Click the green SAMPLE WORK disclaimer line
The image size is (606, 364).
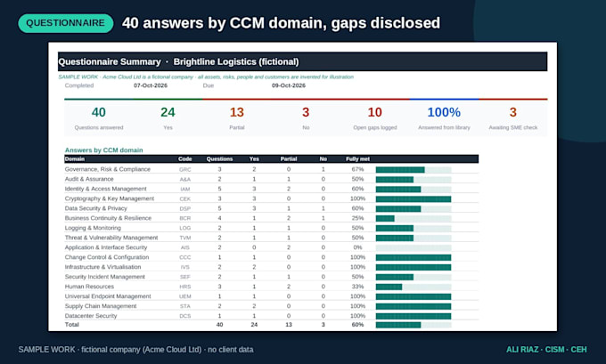(x=206, y=77)
